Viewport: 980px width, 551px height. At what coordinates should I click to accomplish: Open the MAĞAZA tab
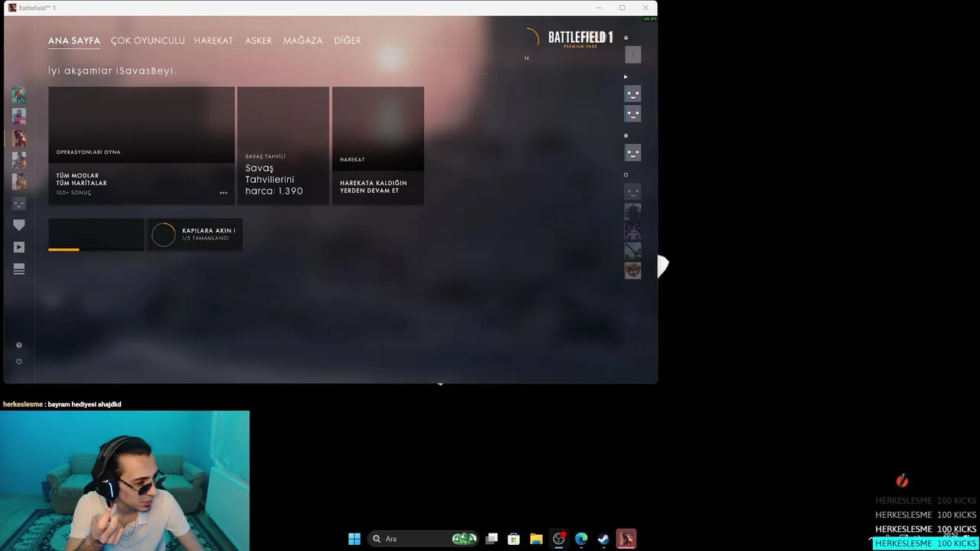click(x=303, y=41)
